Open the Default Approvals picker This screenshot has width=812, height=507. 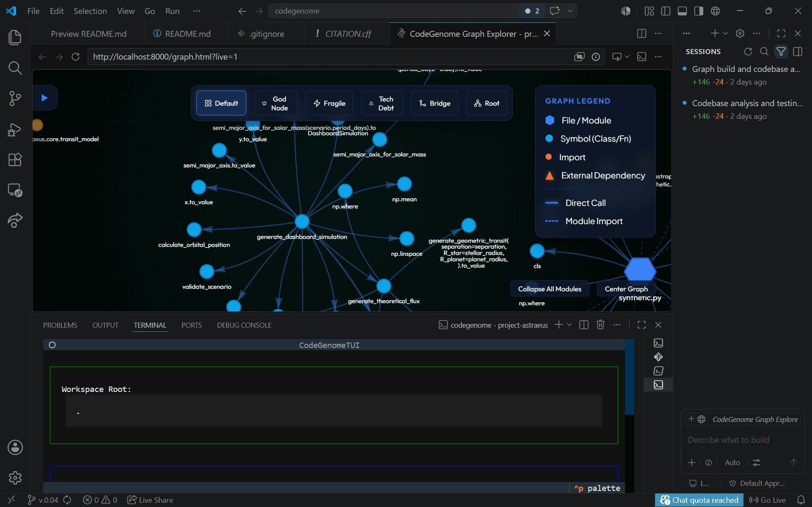click(757, 483)
